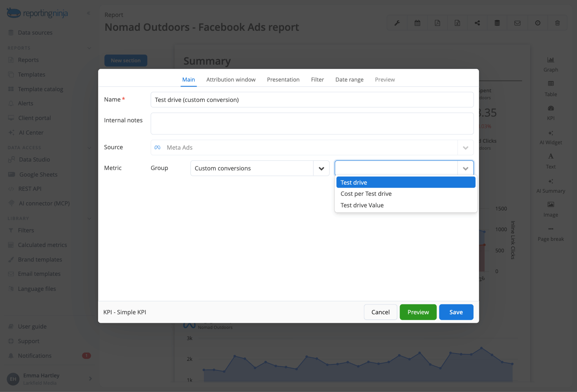This screenshot has width=577, height=392.
Task: Toggle the metric selector dropdown arrow
Action: click(x=465, y=168)
